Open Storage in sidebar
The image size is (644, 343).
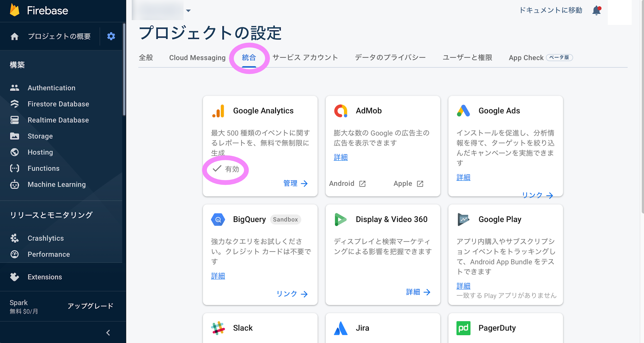tap(40, 136)
